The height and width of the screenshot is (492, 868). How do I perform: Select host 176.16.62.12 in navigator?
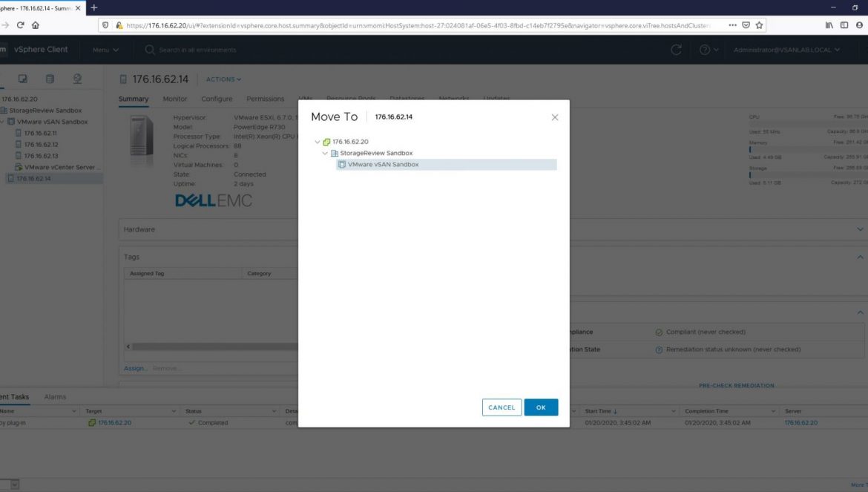point(40,145)
